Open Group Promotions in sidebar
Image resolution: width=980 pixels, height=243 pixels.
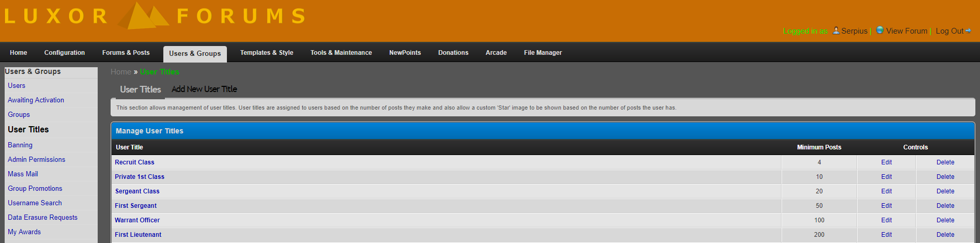[35, 189]
